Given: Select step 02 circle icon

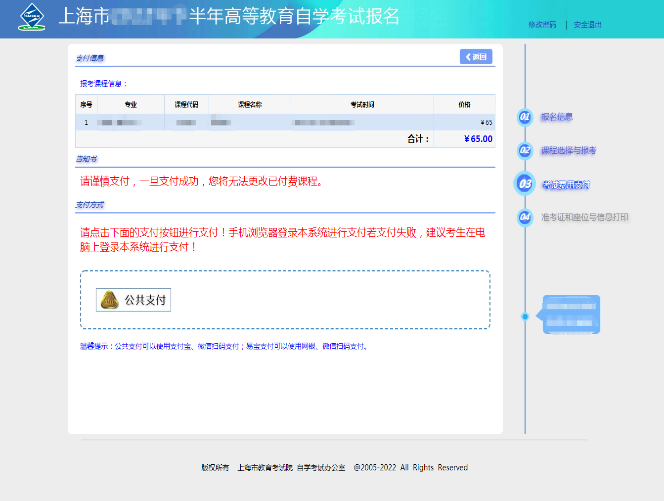Looking at the screenshot, I should 525,150.
